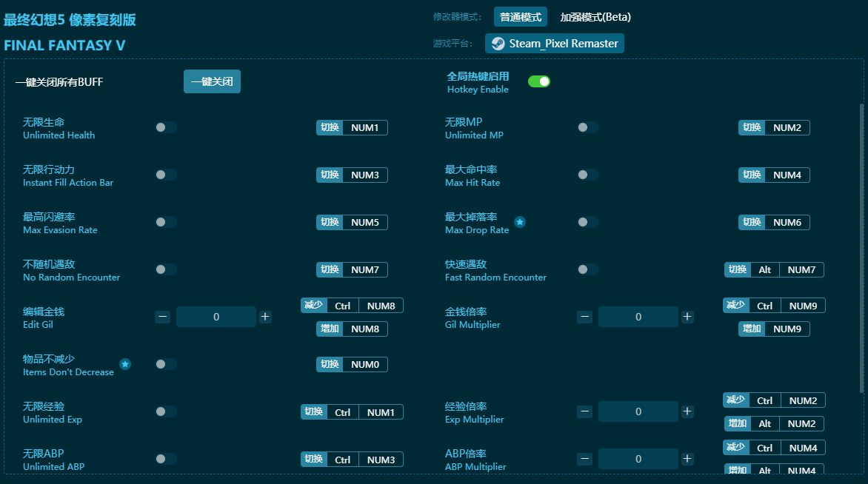868x484 pixels.
Task: Switch to 普通模式 normal mode tab
Action: point(520,17)
